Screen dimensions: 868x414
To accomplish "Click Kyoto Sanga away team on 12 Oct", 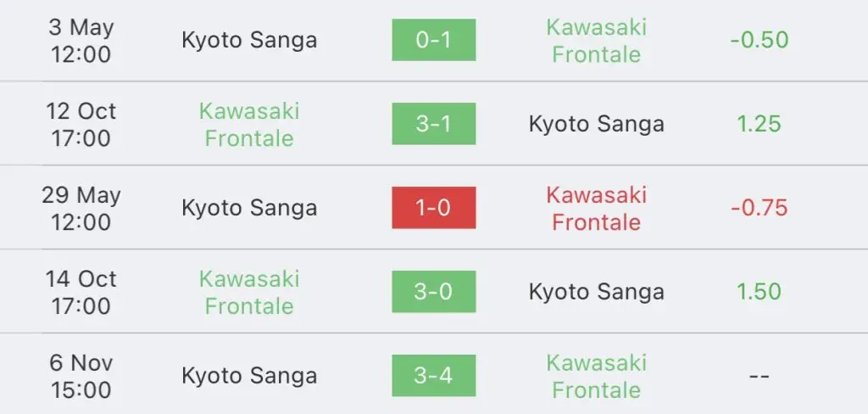I will click(x=596, y=124).
